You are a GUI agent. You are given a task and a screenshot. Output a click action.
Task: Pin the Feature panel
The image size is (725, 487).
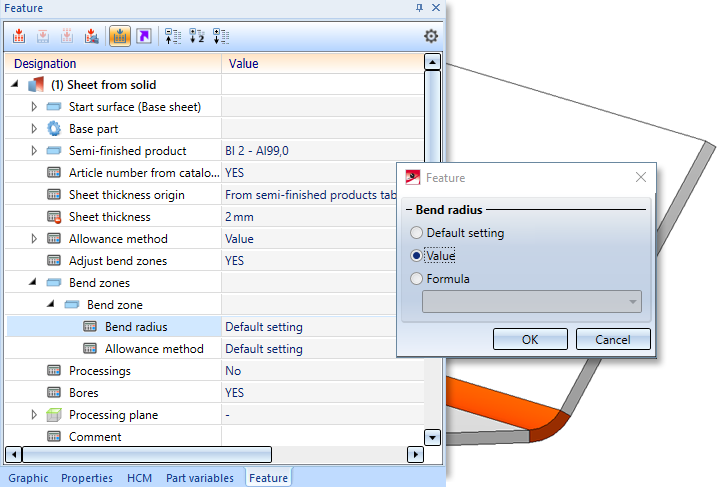point(419,7)
